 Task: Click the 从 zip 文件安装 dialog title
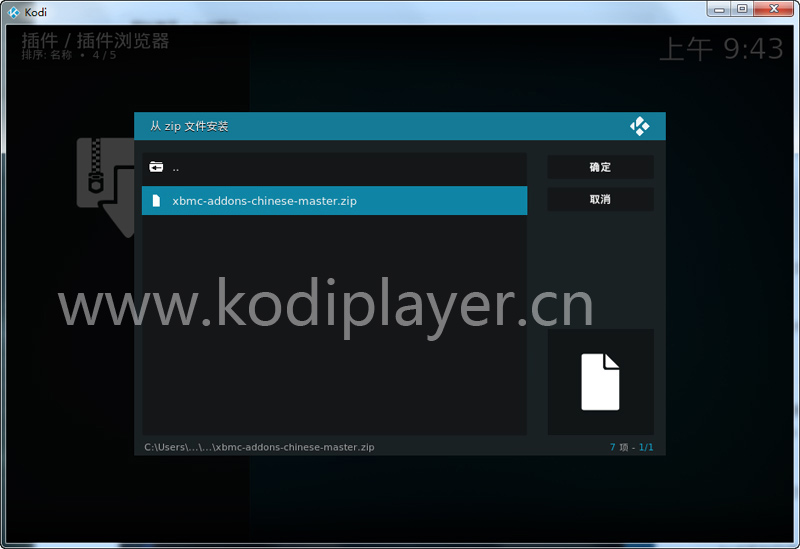click(x=189, y=126)
